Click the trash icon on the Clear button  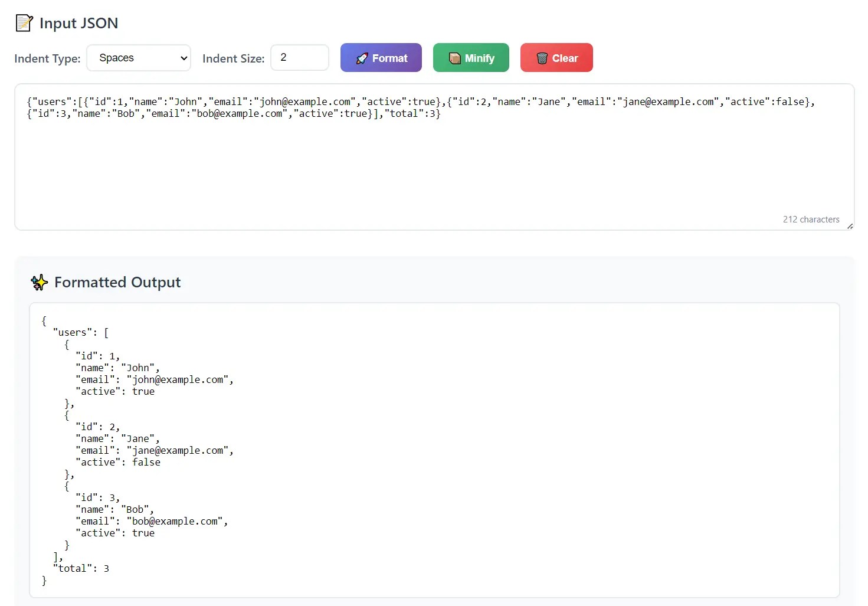coord(541,58)
